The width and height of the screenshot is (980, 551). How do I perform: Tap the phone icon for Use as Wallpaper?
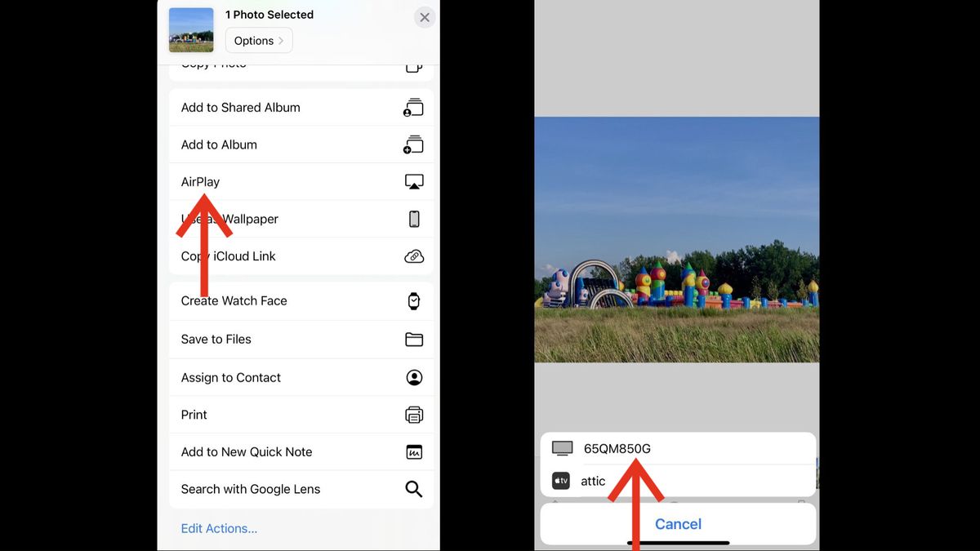(414, 219)
